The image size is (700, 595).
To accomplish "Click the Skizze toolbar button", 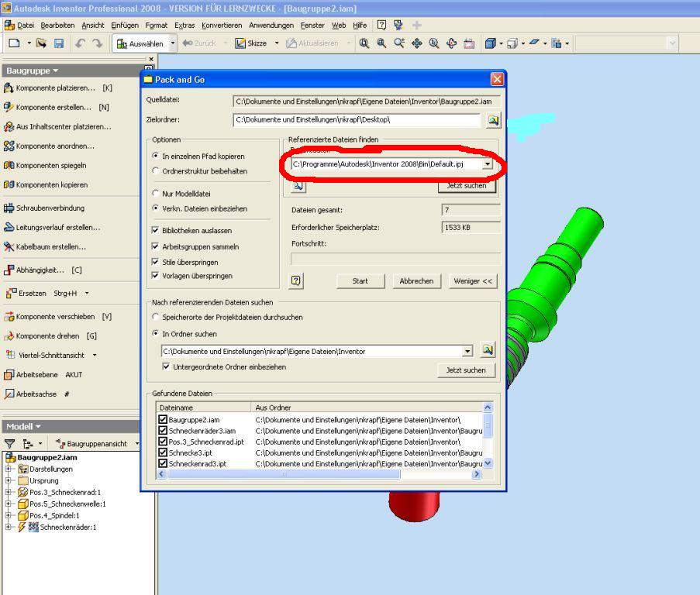I will pos(251,43).
